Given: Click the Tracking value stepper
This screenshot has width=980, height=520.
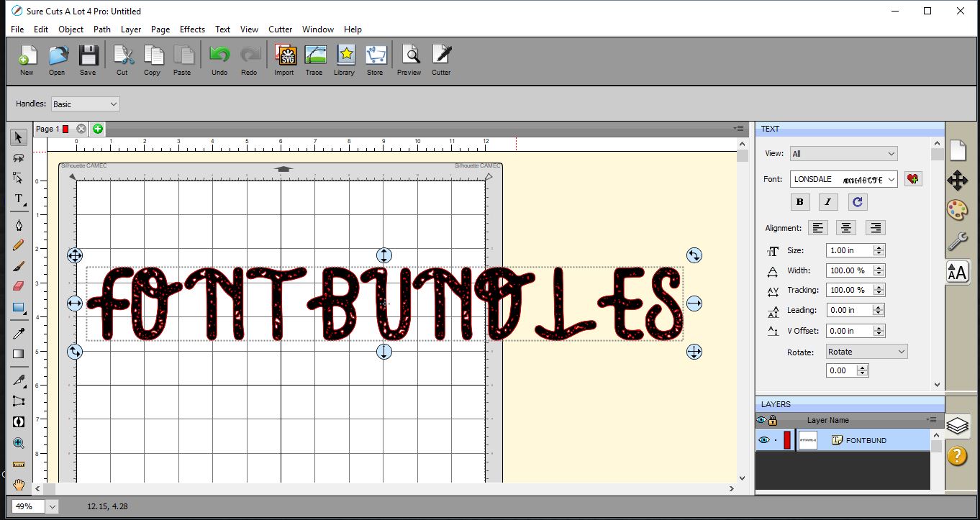Looking at the screenshot, I should 879,291.
